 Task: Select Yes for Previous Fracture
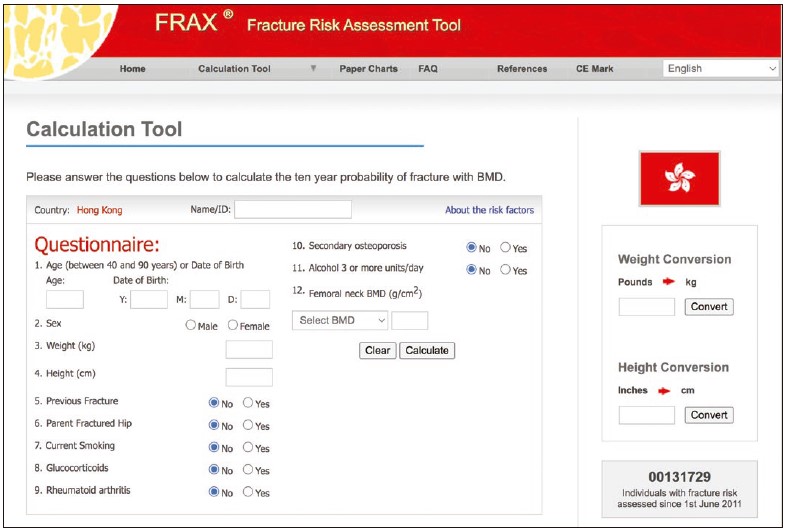click(248, 403)
